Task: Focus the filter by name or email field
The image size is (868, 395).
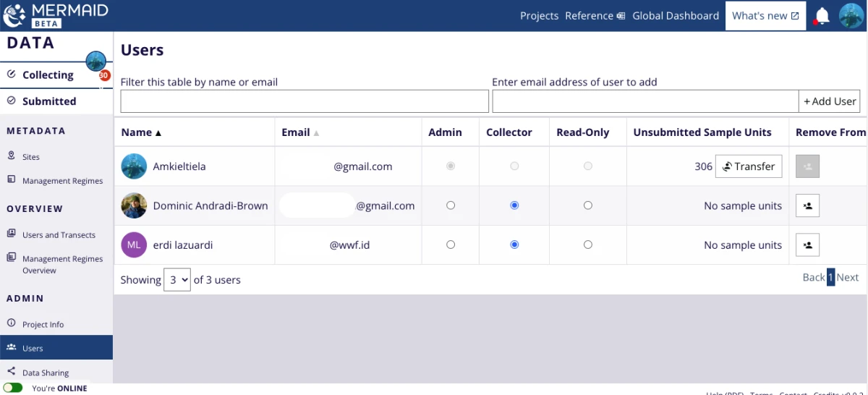Action: click(x=305, y=101)
